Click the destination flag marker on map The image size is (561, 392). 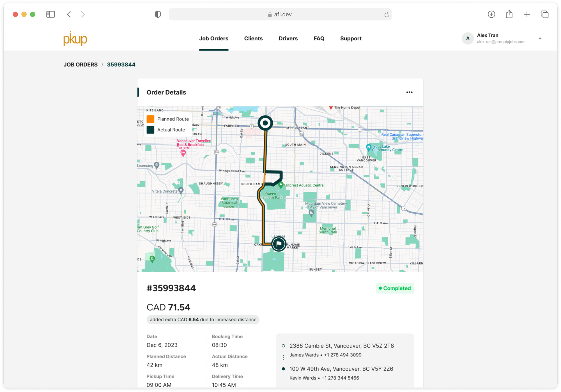coord(279,244)
